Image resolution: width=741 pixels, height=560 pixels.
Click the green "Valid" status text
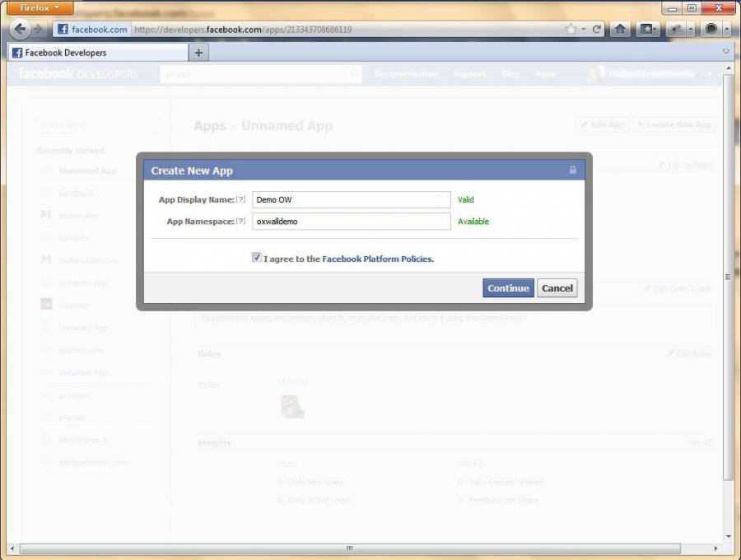click(465, 199)
